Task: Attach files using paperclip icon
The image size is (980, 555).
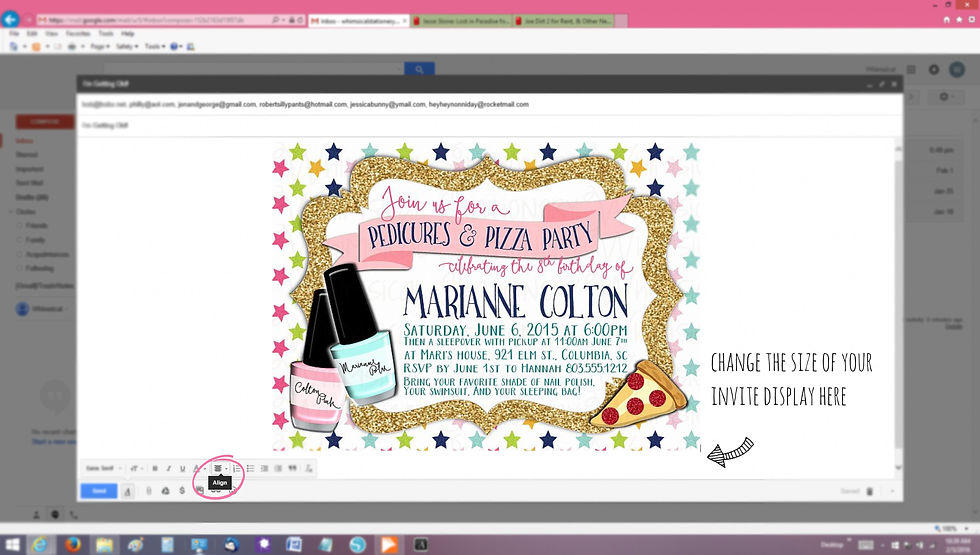Action: click(149, 491)
